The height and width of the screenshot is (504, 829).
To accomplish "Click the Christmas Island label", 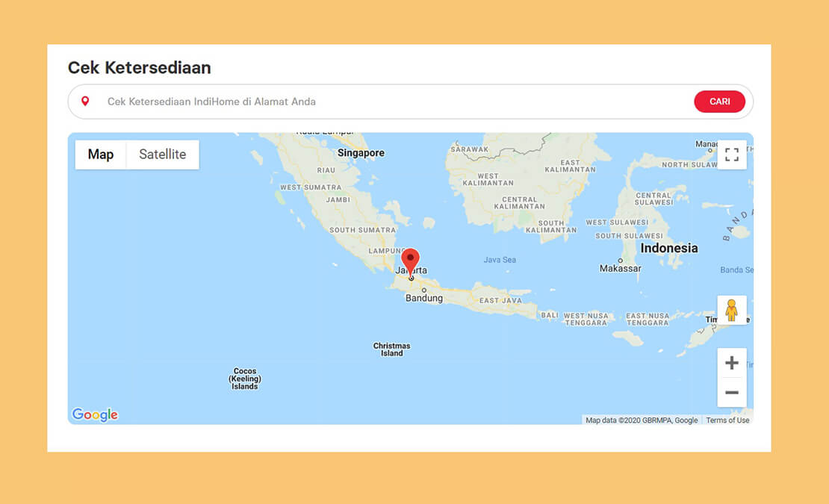I will 392,349.
